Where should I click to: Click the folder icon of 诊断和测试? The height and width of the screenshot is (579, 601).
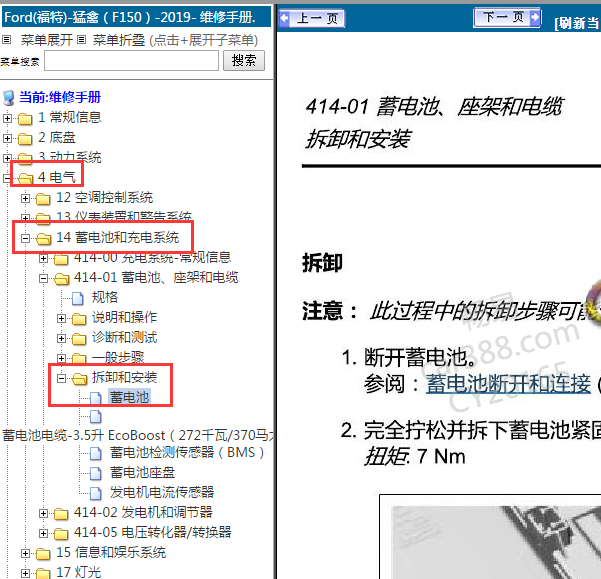click(79, 339)
